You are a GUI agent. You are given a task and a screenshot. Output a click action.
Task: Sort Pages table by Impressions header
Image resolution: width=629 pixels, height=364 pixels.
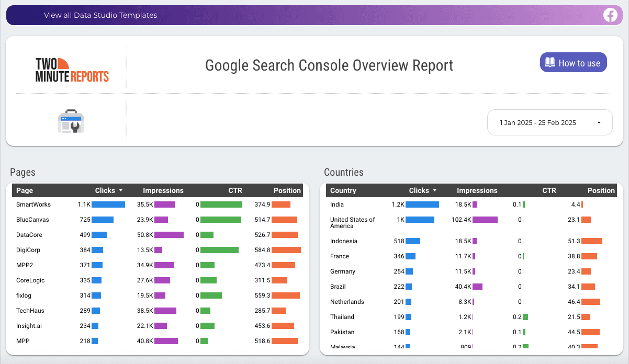163,190
